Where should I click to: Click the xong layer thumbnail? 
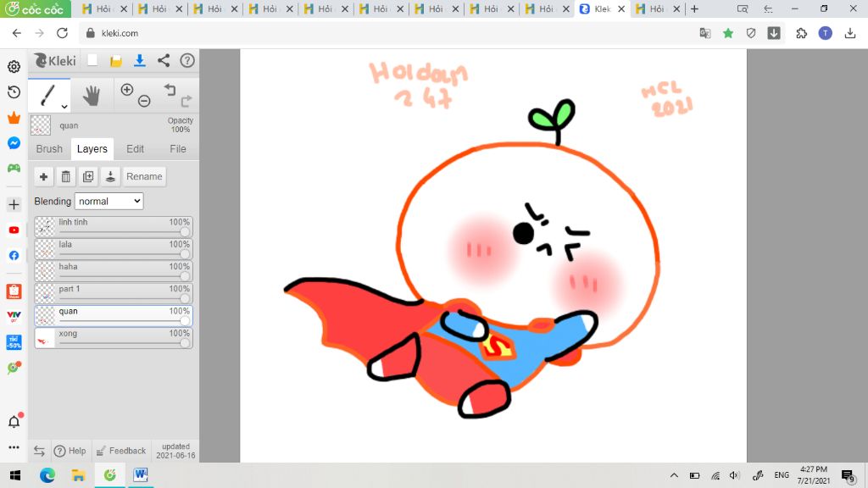[45, 338]
